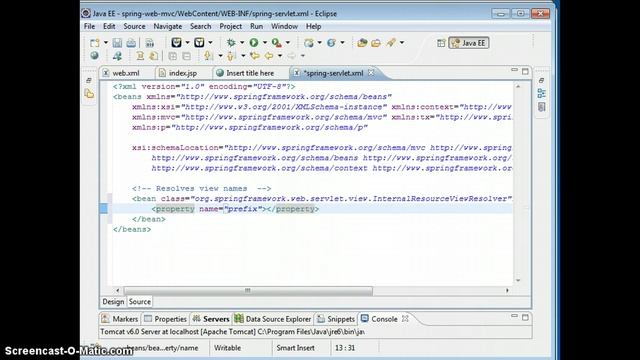640x360 pixels.
Task: Click the Web Browser globe icon
Action: point(94,56)
